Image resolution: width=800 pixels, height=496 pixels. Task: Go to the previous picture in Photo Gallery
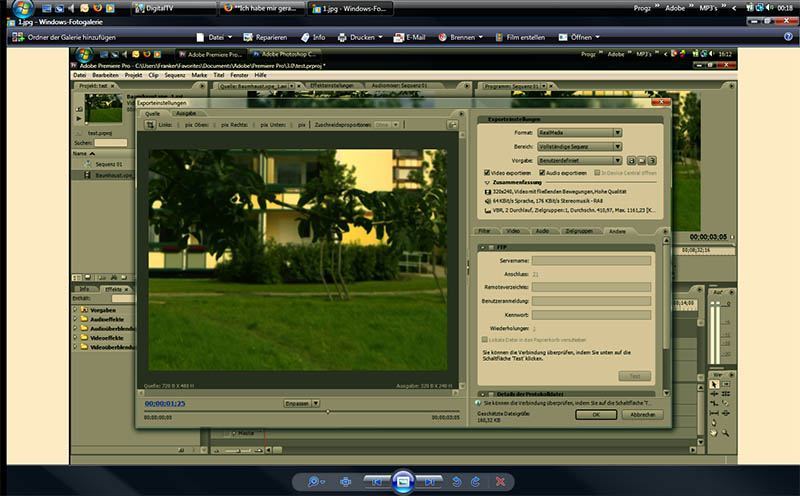pos(377,482)
